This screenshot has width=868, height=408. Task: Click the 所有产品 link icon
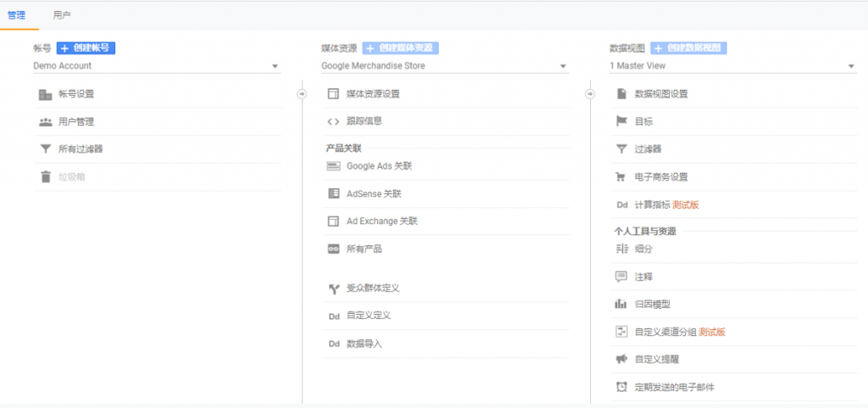(x=333, y=249)
